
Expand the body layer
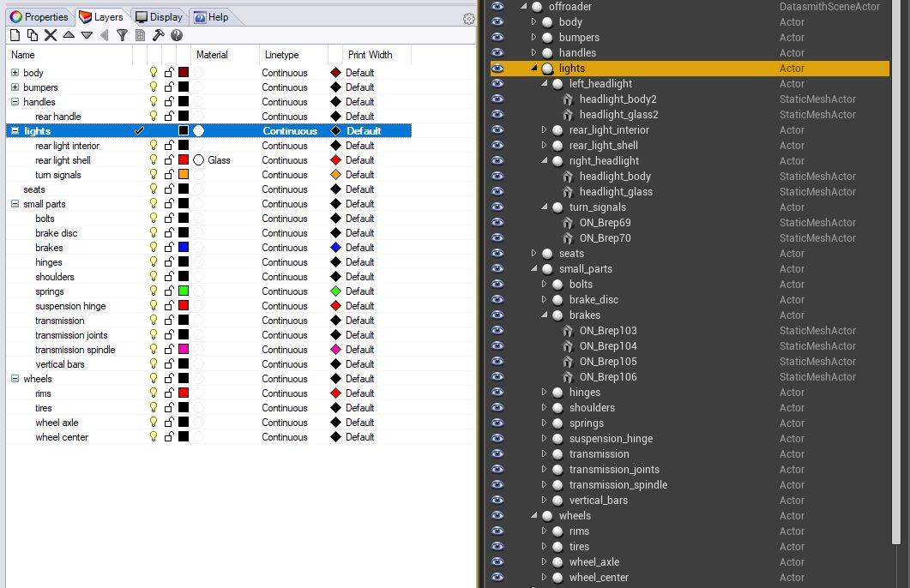(15, 73)
